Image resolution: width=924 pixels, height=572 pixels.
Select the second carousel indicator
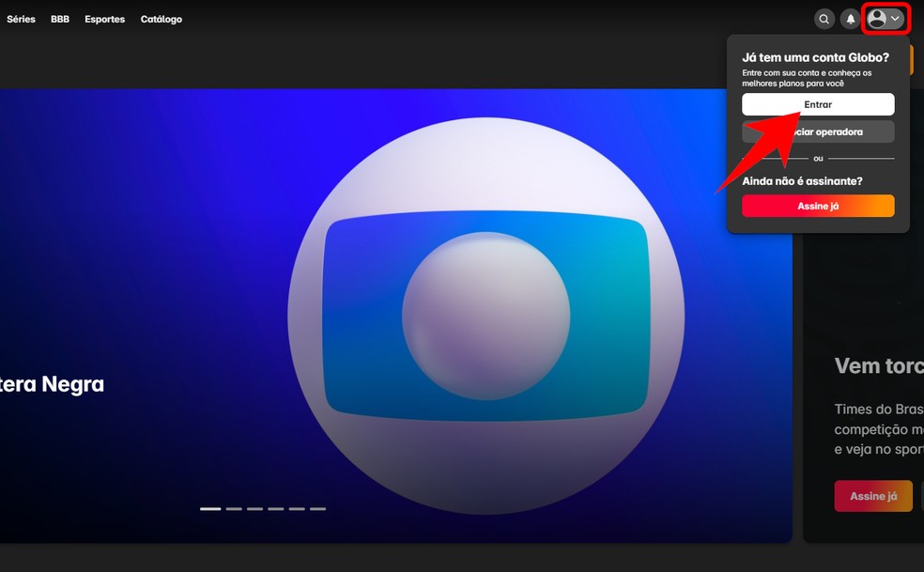coord(234,508)
